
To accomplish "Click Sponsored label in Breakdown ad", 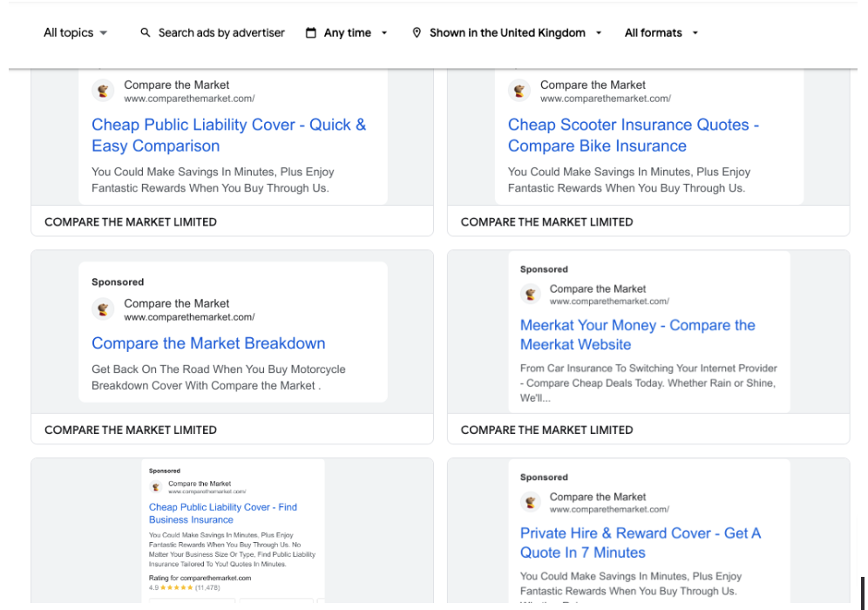I will tap(118, 281).
